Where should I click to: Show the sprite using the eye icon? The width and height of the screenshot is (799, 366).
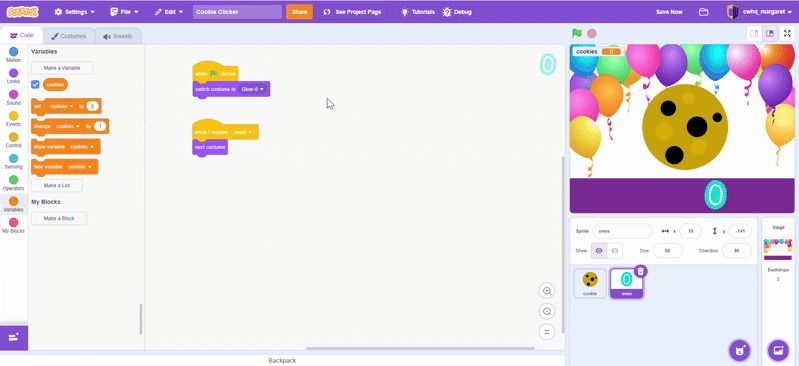(599, 251)
